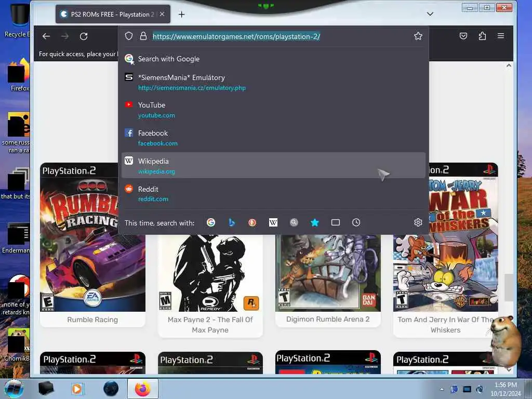Select the Enderman desktop icon
Viewport: 532px width, 399px height.
tap(16, 237)
